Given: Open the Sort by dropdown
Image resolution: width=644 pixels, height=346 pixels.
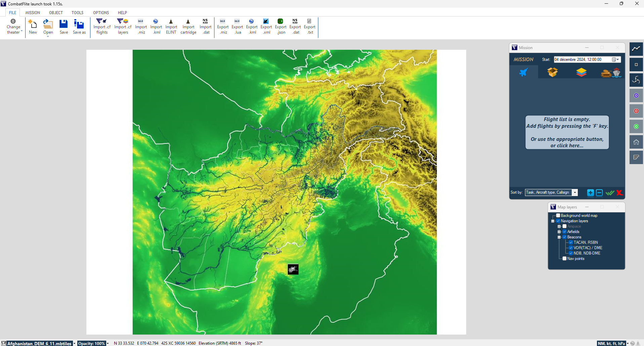Looking at the screenshot, I should [x=574, y=192].
